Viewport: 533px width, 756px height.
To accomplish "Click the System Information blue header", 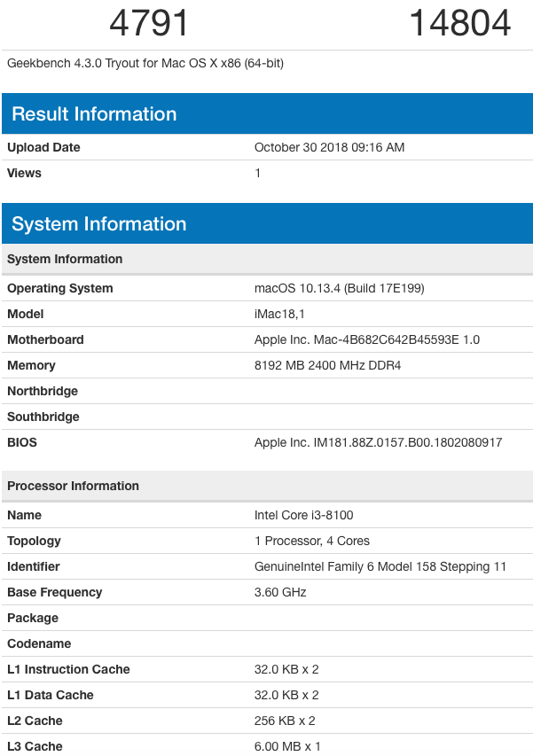I will click(99, 223).
